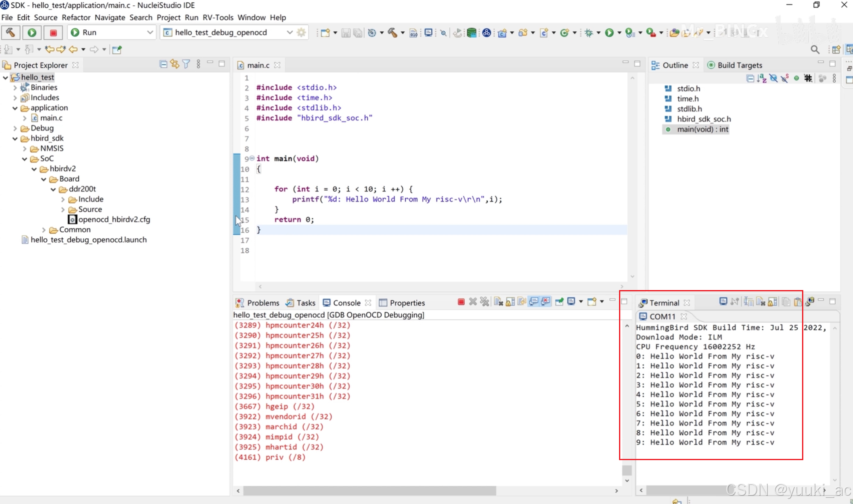Image resolution: width=853 pixels, height=504 pixels.
Task: Click Collapse All icon in Project Explorer
Action: coord(163,64)
